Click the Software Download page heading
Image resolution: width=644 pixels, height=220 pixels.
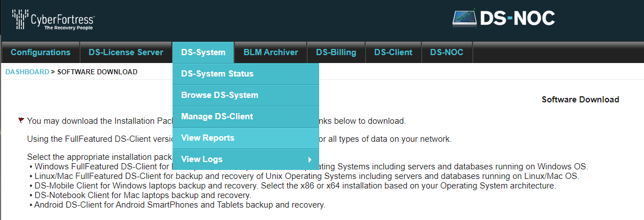coord(580,100)
